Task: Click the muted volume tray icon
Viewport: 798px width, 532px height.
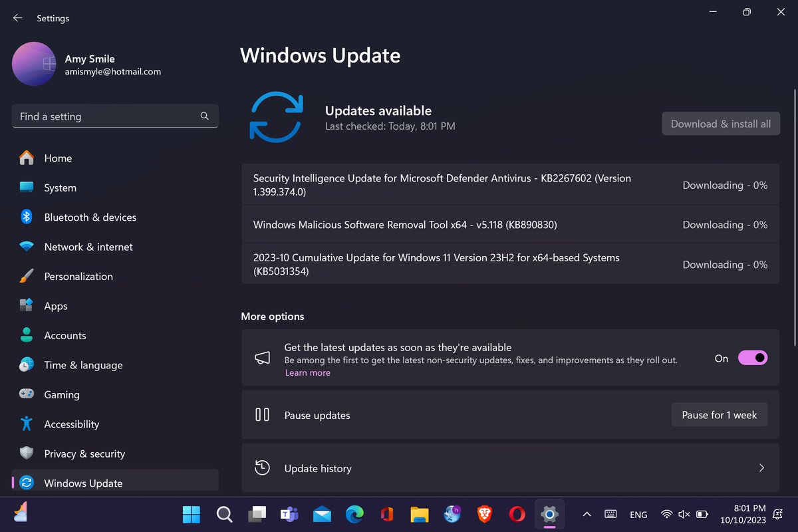Action: tap(684, 514)
